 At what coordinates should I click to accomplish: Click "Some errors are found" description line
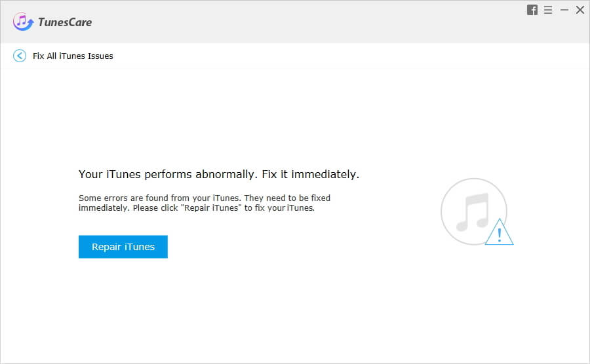[x=204, y=198]
